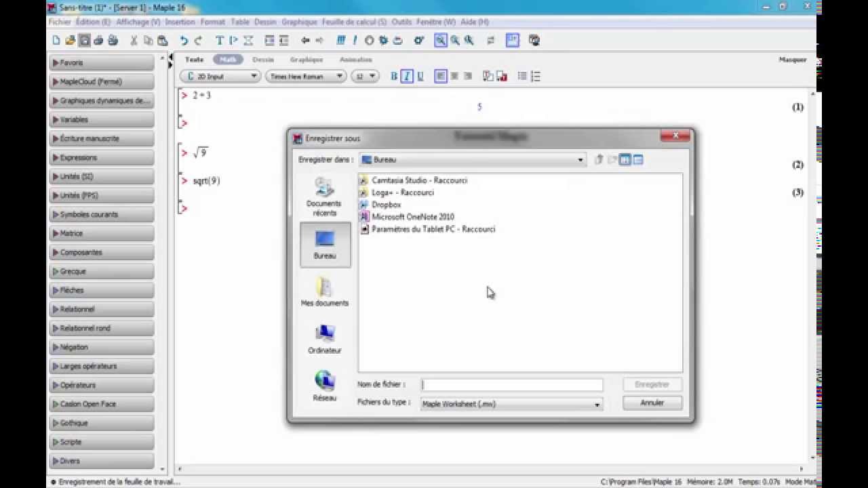Select Bureau location button in dialog sidebar
This screenshot has height=488, width=868.
(x=325, y=245)
